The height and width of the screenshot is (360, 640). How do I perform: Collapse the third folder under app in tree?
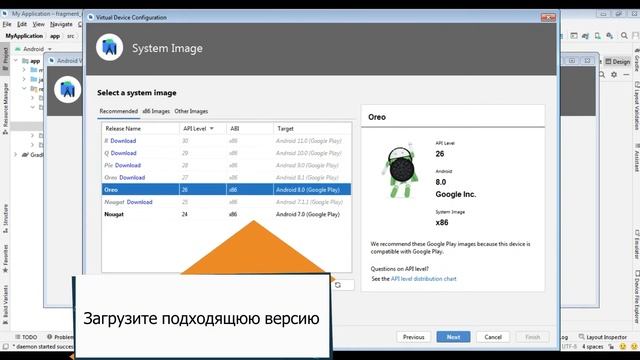[24, 89]
